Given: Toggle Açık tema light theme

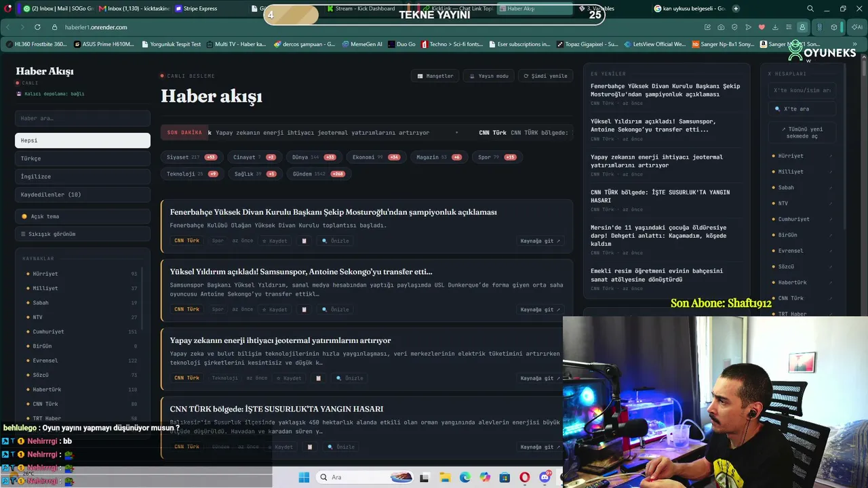Looking at the screenshot, I should (x=83, y=216).
